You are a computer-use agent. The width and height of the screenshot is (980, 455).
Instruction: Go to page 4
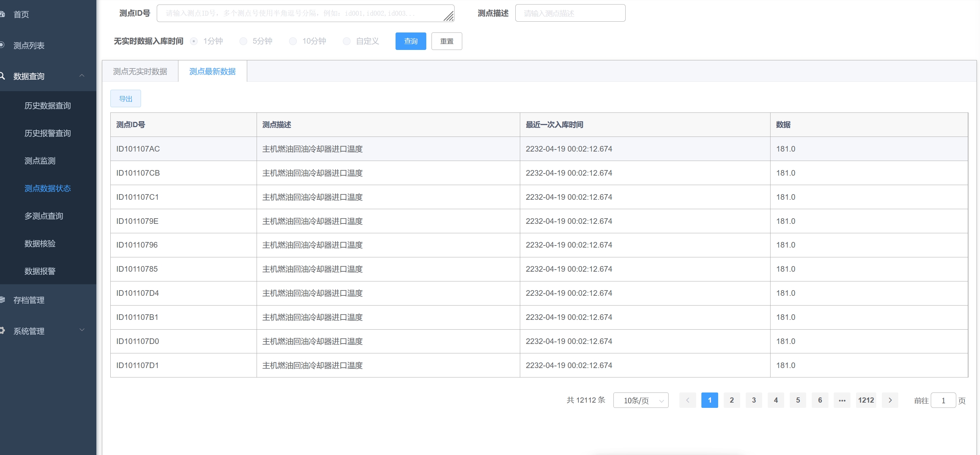776,400
